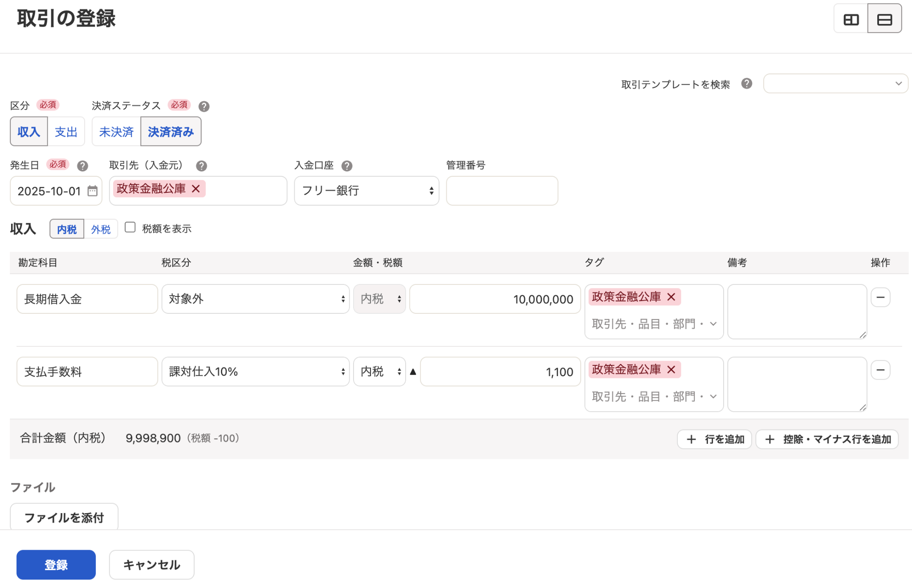Viewport: 912px width, 588px height.
Task: Set settlement status to 未決済
Action: [116, 132]
